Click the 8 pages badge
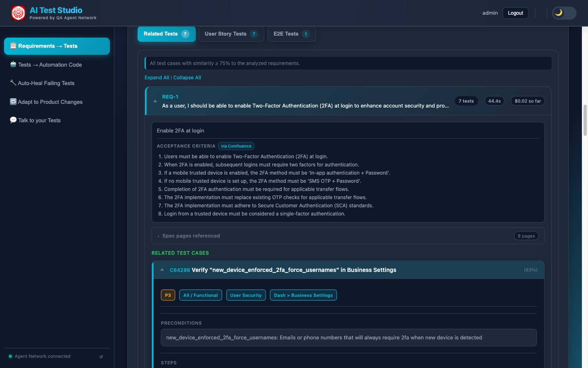 pyautogui.click(x=526, y=236)
